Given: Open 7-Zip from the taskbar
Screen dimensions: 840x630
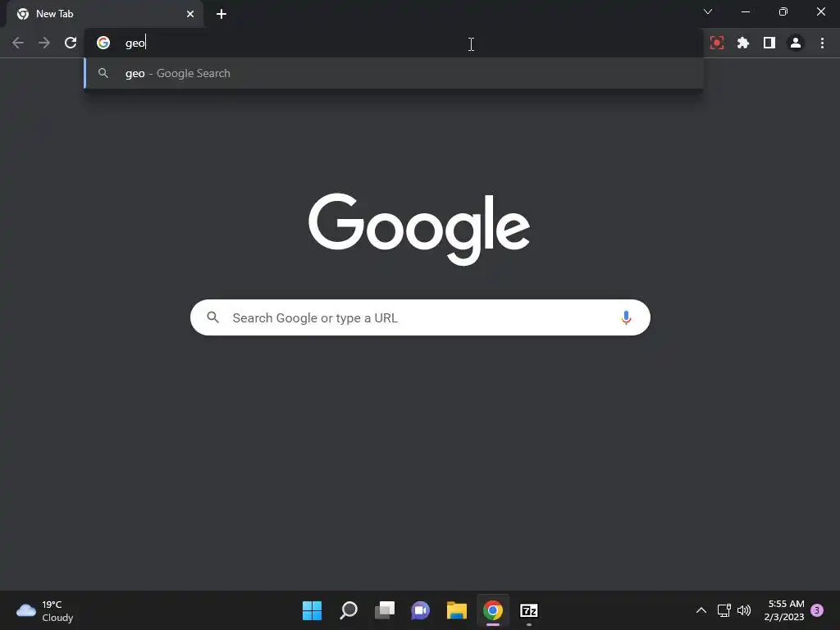Looking at the screenshot, I should coord(529,610).
